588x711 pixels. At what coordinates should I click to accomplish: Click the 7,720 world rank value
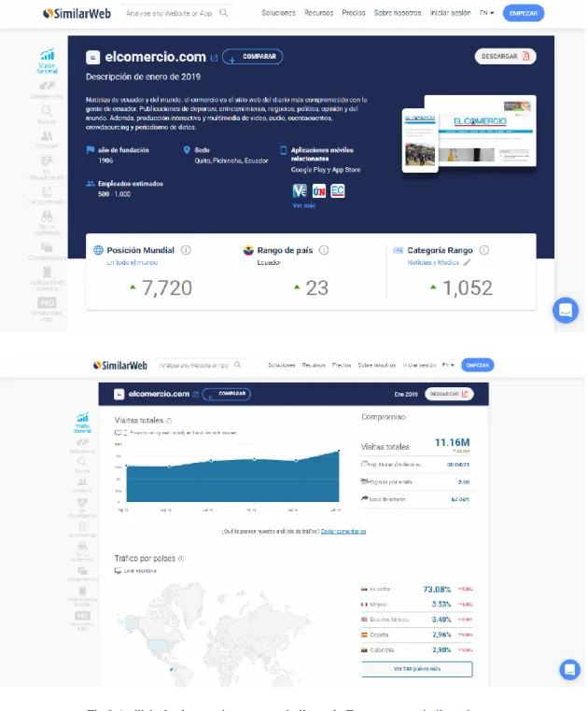tap(166, 288)
